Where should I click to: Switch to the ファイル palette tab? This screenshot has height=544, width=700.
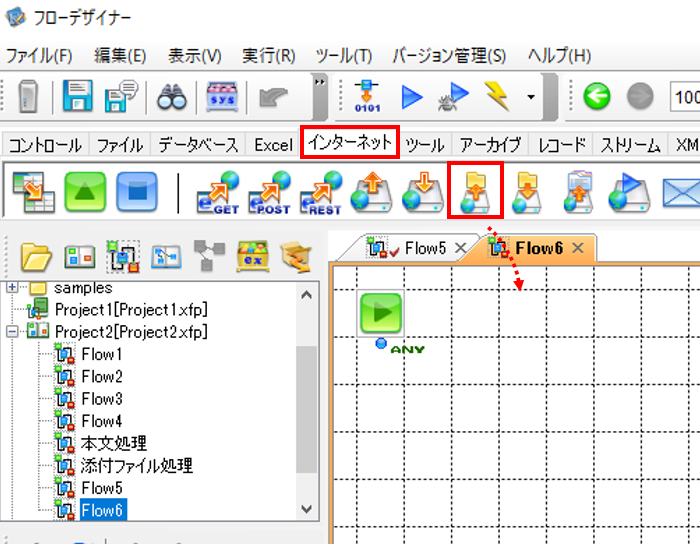pyautogui.click(x=120, y=145)
